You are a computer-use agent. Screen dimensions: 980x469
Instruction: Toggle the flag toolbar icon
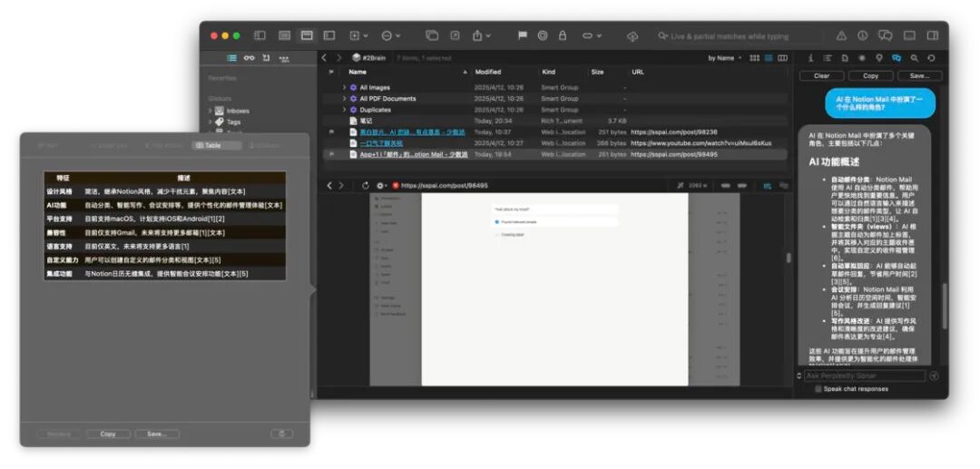click(x=523, y=35)
